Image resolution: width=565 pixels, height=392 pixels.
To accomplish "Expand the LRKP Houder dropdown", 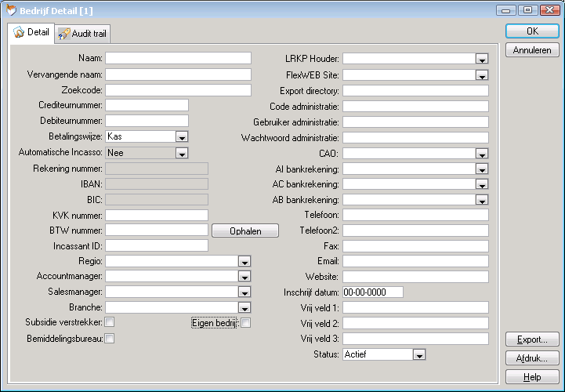I will pyautogui.click(x=482, y=59).
